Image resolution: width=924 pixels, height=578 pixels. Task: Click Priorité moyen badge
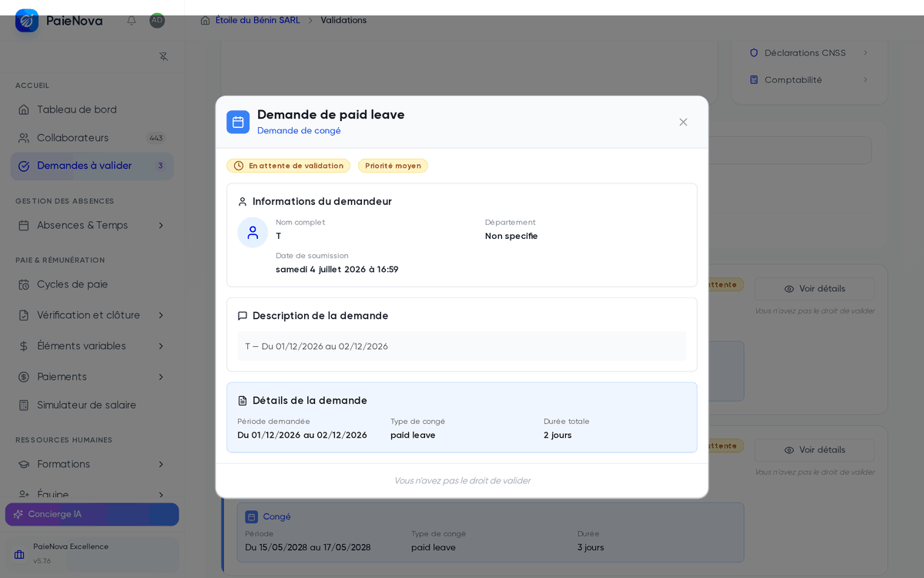[x=393, y=166]
